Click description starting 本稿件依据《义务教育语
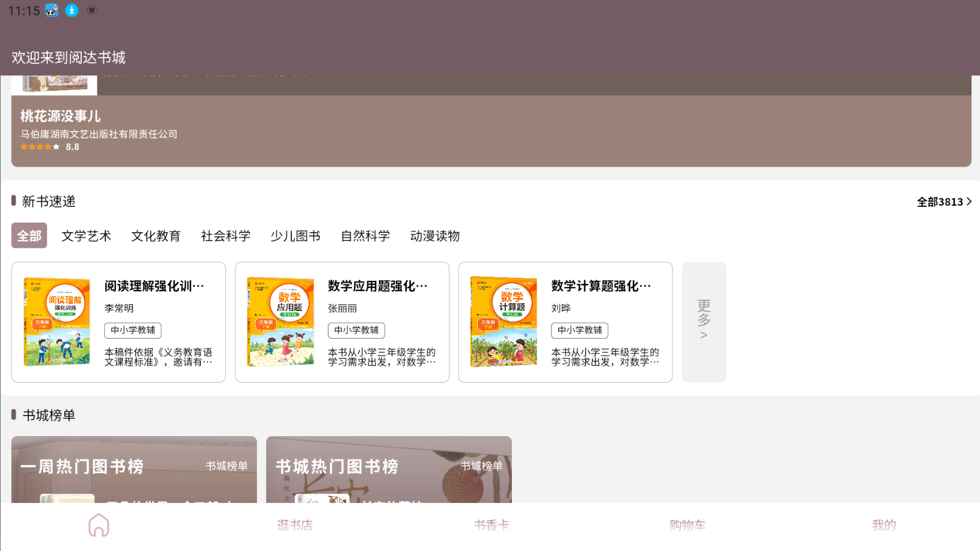Screen dimensions: 980x551 coord(158,357)
